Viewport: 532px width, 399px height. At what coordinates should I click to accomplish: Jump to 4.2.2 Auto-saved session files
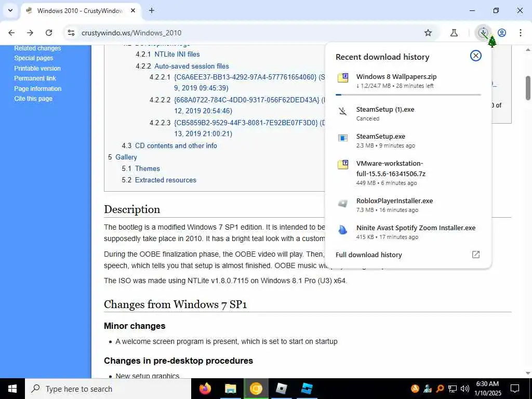(x=182, y=66)
